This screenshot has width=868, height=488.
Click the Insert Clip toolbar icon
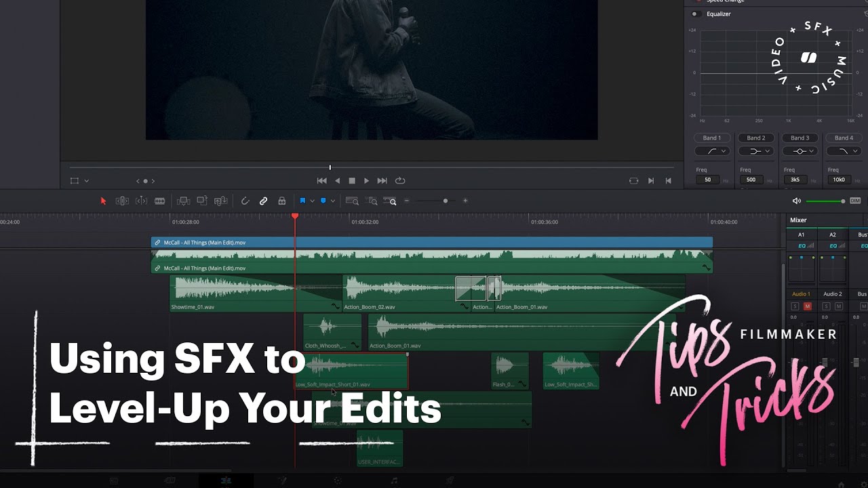[184, 201]
